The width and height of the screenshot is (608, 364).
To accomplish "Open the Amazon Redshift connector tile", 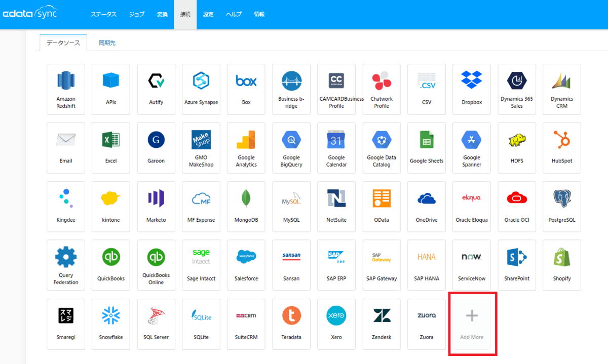I will pyautogui.click(x=66, y=89).
